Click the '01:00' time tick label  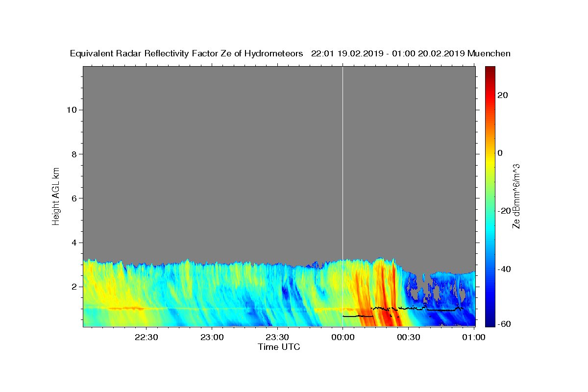tap(474, 337)
